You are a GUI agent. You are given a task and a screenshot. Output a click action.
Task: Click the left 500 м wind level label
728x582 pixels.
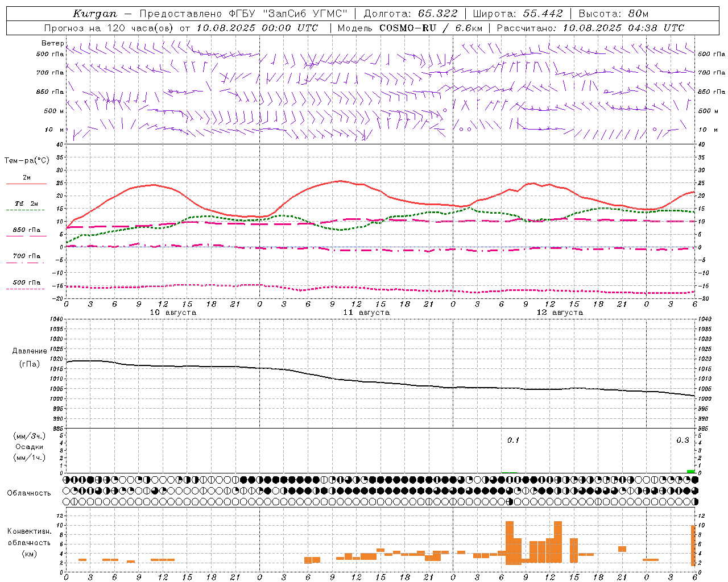[x=54, y=111]
